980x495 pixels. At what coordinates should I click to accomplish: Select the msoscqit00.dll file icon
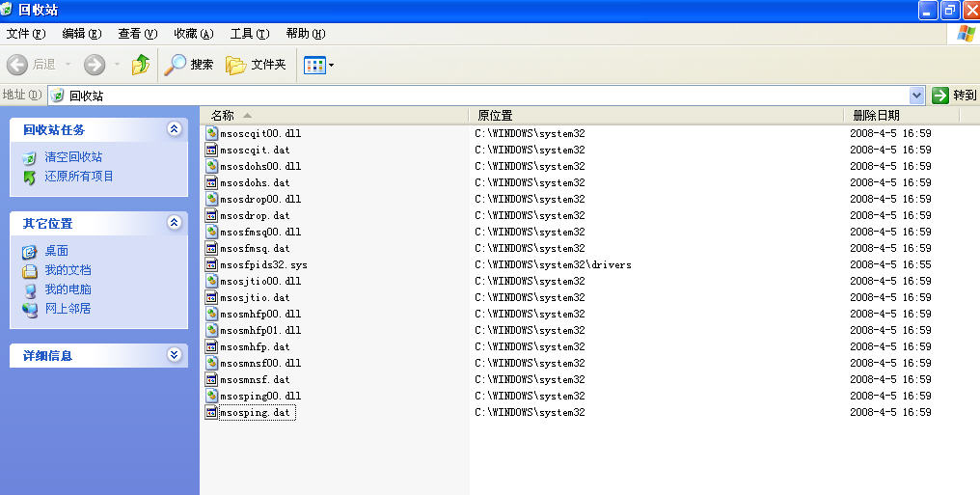[211, 133]
